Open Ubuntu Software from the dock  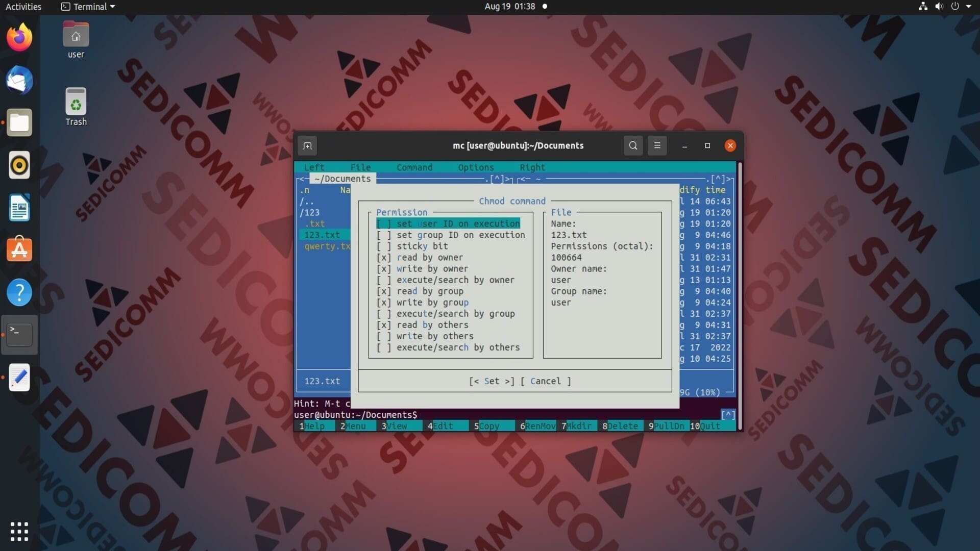(19, 250)
